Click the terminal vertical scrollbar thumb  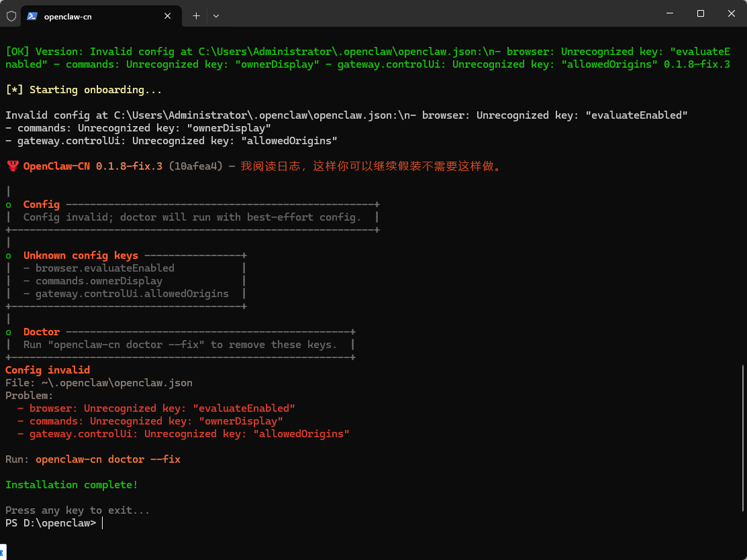(743, 437)
